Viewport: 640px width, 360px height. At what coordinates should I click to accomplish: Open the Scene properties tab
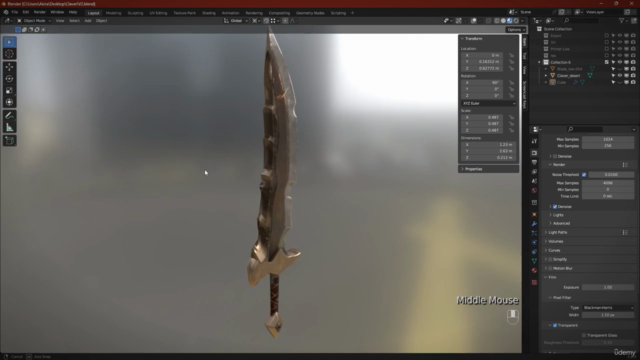tap(534, 181)
